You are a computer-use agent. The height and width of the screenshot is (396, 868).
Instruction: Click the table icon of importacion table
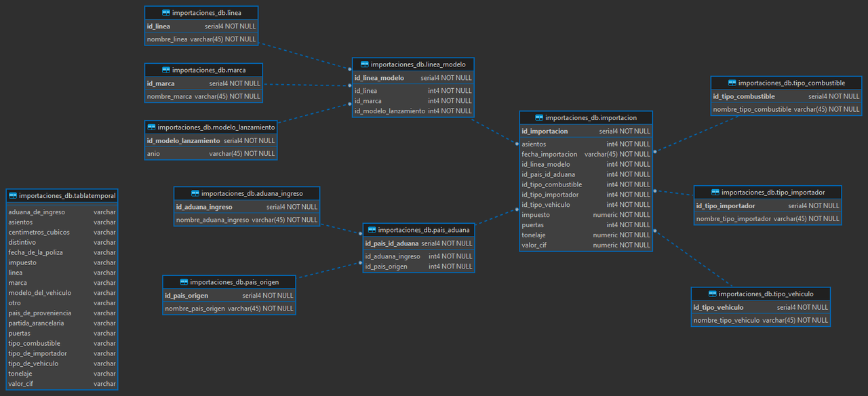tap(539, 117)
